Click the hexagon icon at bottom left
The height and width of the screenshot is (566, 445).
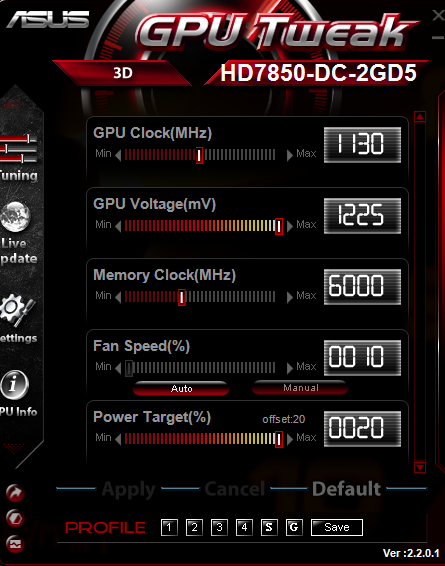tap(15, 518)
